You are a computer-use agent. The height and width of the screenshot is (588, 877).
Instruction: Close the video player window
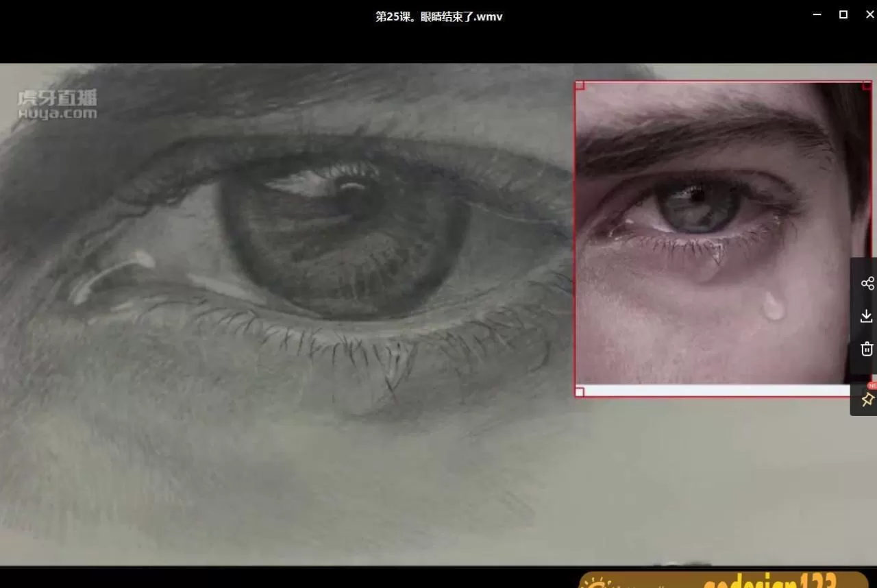(869, 14)
